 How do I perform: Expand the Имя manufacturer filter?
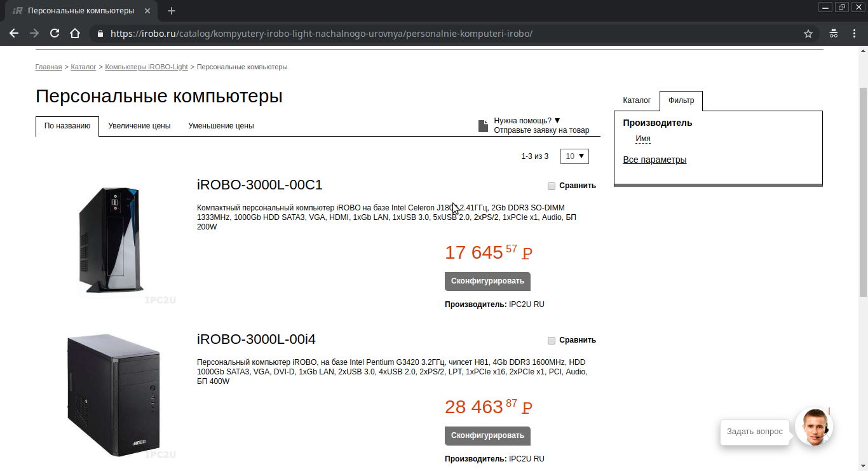pyautogui.click(x=643, y=139)
